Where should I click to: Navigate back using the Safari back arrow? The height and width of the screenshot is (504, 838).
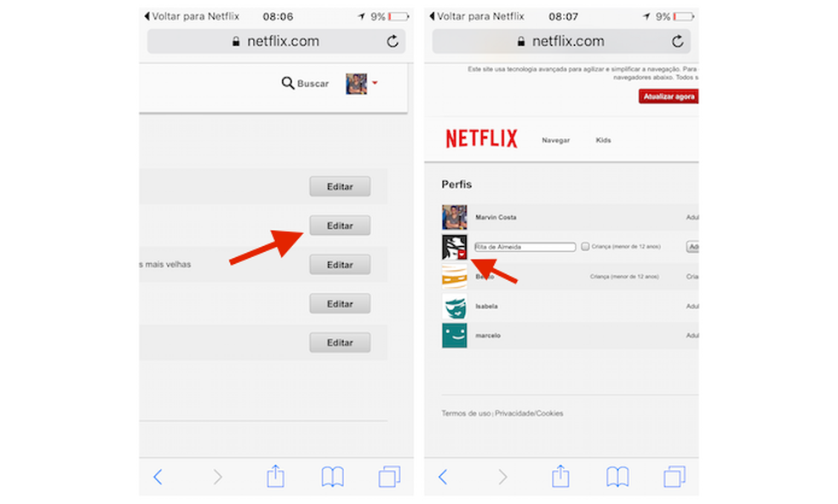443,477
